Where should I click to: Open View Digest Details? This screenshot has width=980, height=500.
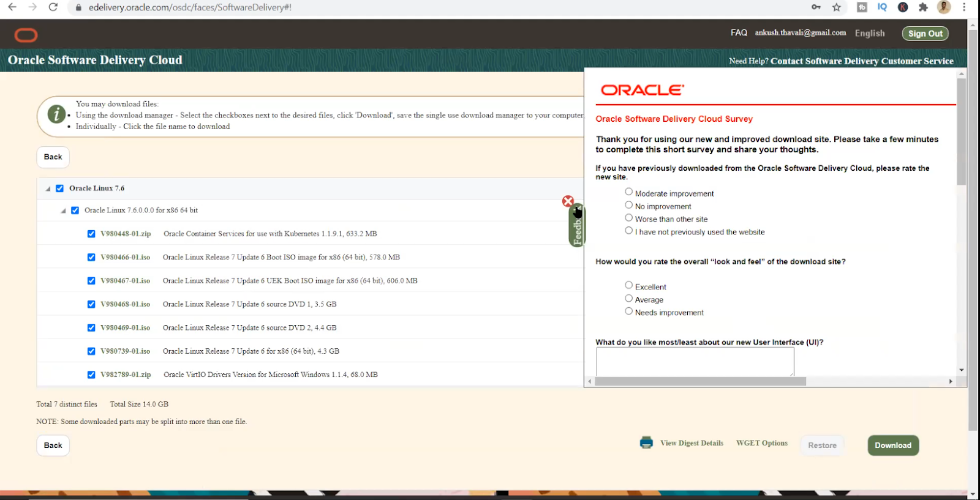[x=692, y=443]
